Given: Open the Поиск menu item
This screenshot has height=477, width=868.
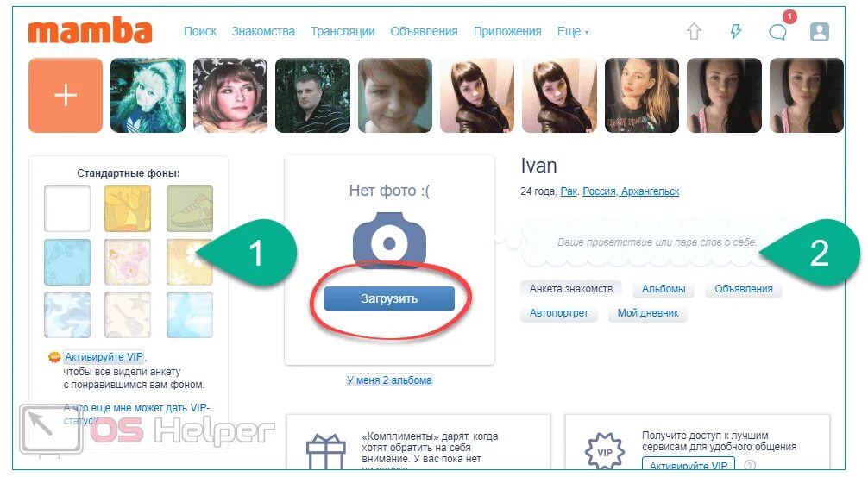Looking at the screenshot, I should (x=200, y=32).
